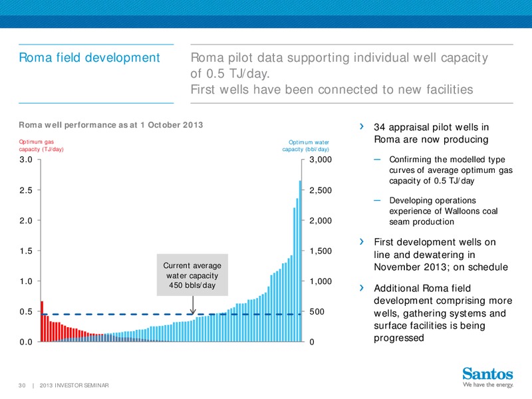
Task: Click the 'November 2013; on schedule' text line
Action: tap(441, 267)
